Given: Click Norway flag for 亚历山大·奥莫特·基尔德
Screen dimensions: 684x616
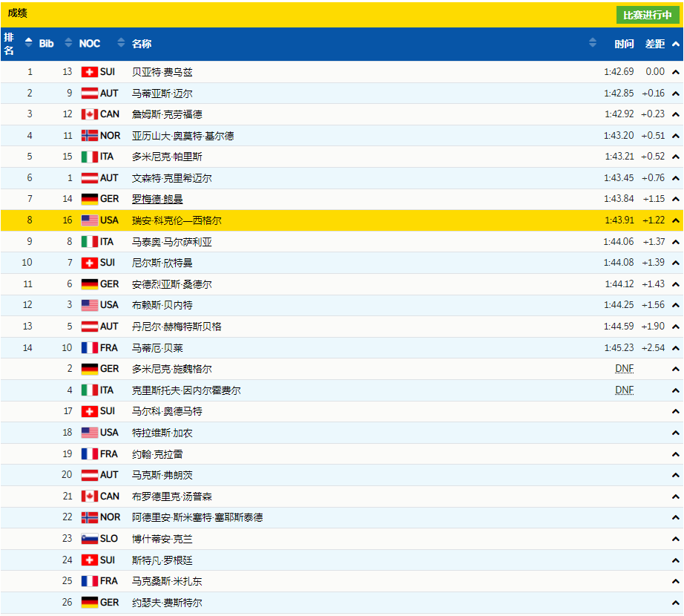Looking at the screenshot, I should pos(89,136).
